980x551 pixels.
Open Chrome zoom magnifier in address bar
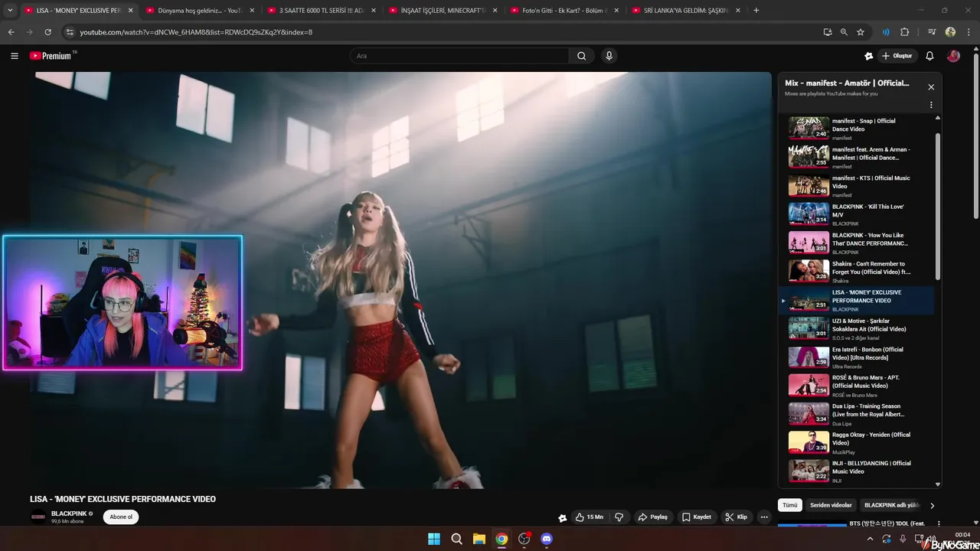click(x=844, y=32)
